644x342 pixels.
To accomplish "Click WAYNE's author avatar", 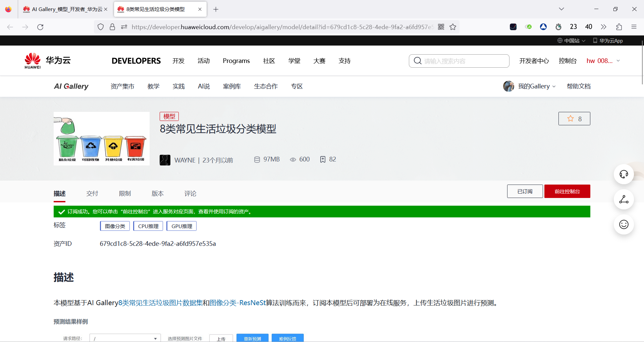I will [x=165, y=160].
